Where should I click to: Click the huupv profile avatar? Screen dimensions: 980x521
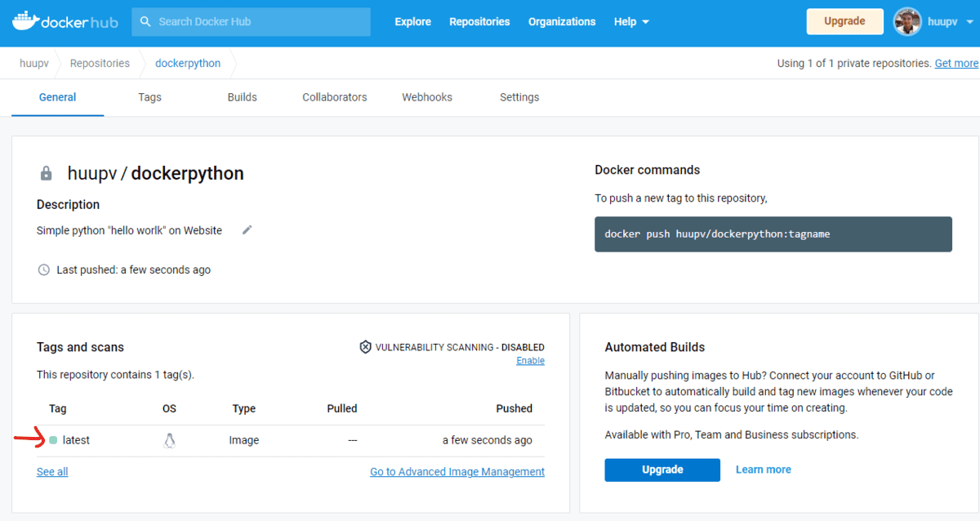907,21
